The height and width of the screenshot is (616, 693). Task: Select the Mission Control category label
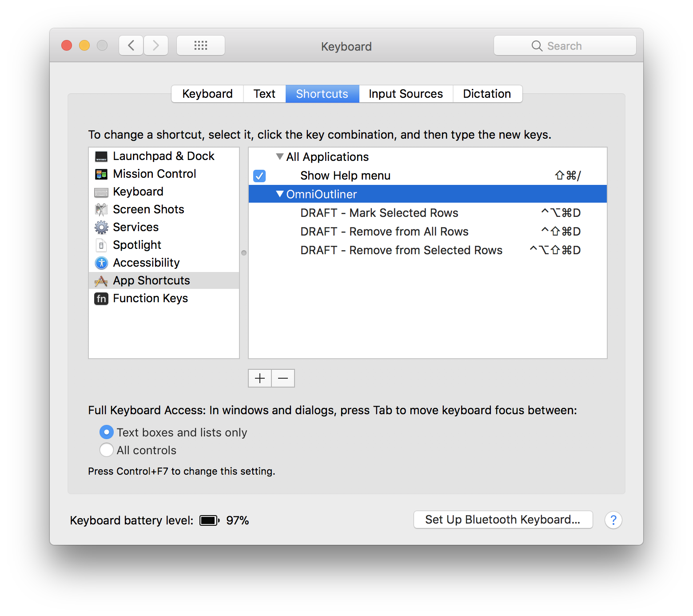tap(155, 174)
